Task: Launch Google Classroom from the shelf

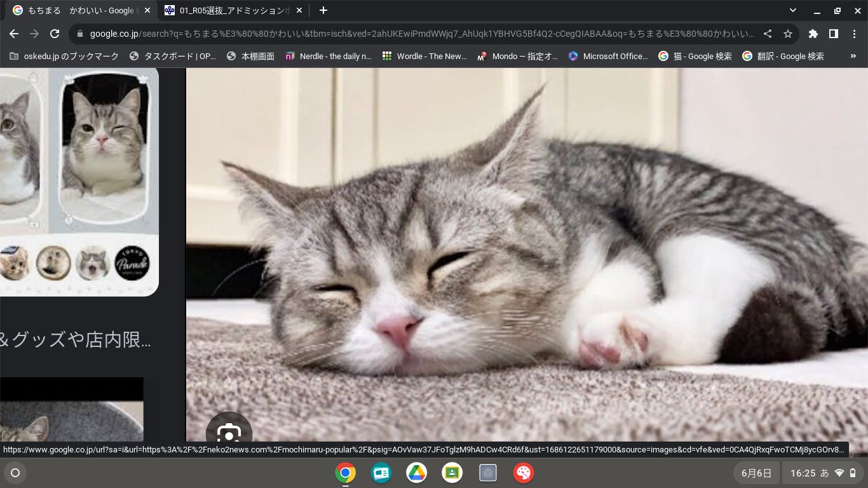Action: tap(452, 473)
